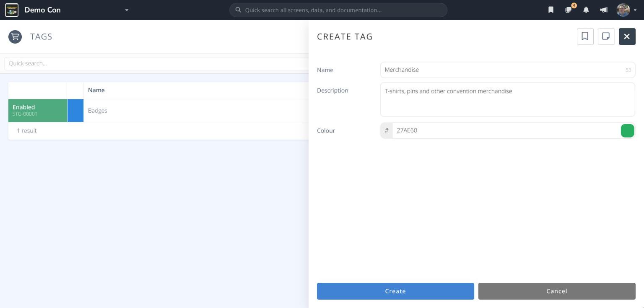Image resolution: width=644 pixels, height=308 pixels.
Task: Click the Create button
Action: [x=395, y=291]
